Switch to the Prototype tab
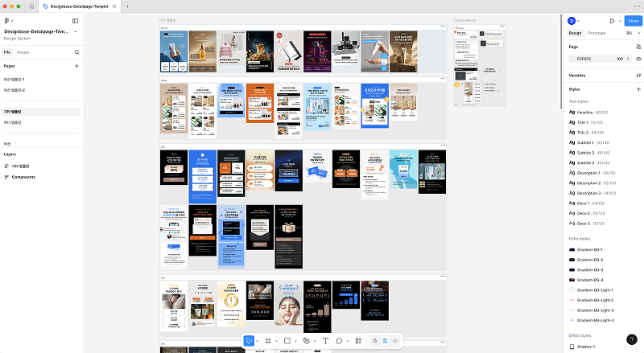The width and height of the screenshot is (644, 353). tap(597, 33)
